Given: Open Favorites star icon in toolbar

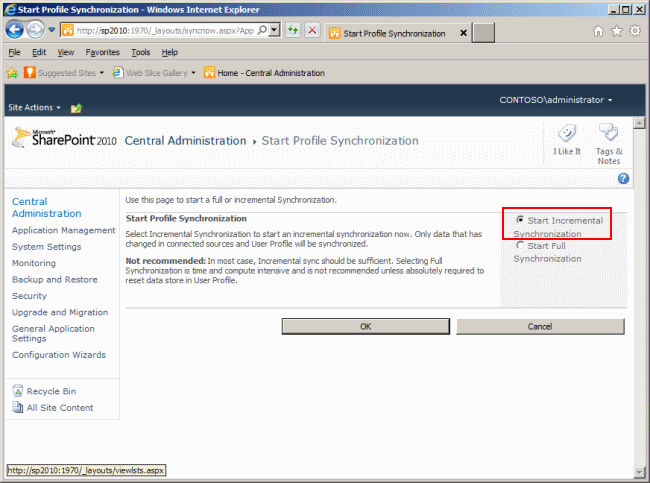Looking at the screenshot, I should [x=617, y=31].
